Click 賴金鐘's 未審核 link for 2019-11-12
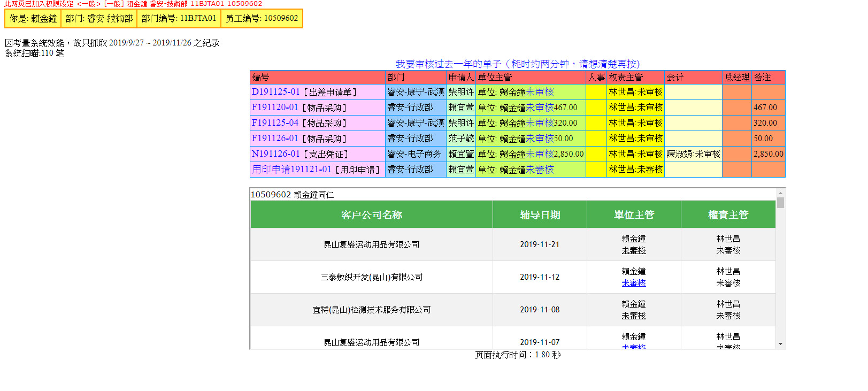 [634, 283]
